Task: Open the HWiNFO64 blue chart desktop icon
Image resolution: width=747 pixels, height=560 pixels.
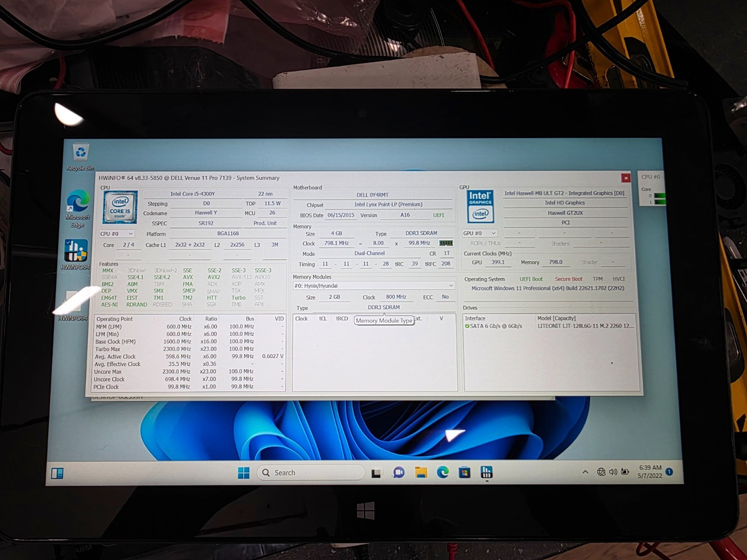Action: click(75, 255)
